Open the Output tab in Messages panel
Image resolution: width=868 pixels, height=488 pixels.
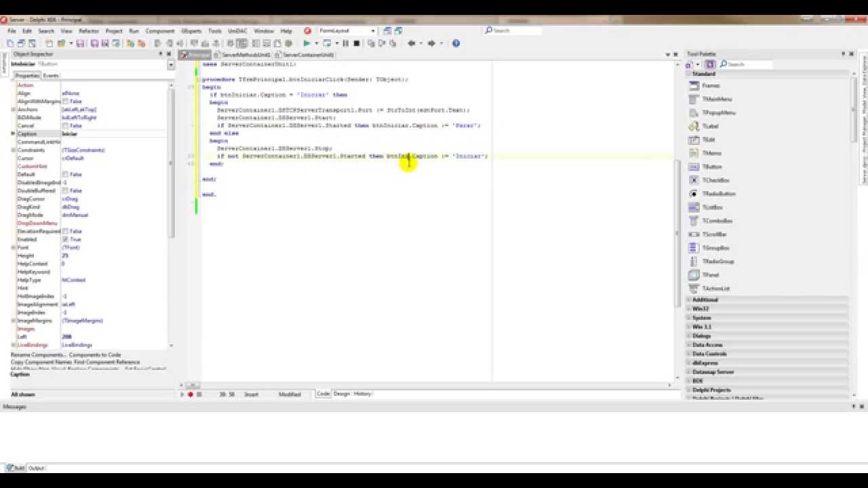(x=36, y=468)
